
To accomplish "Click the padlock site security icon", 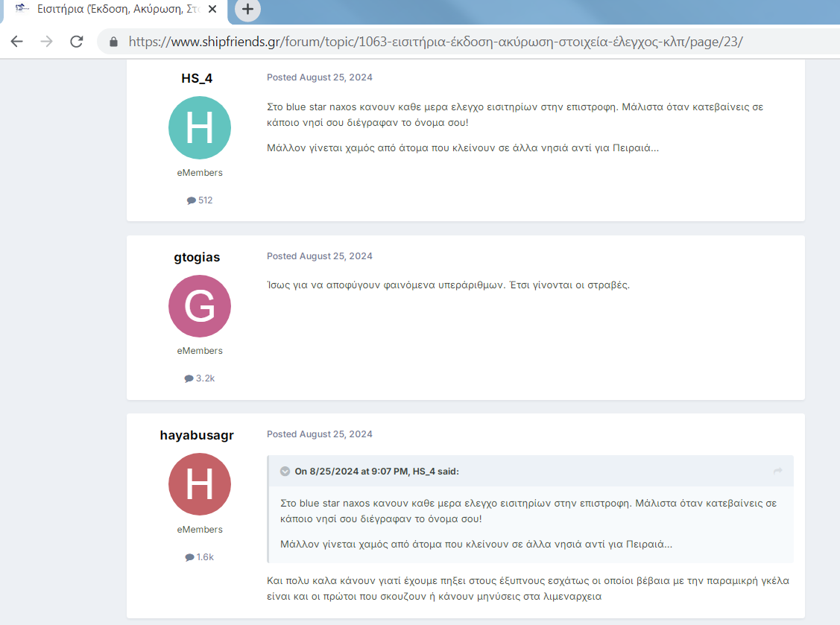I will 114,42.
